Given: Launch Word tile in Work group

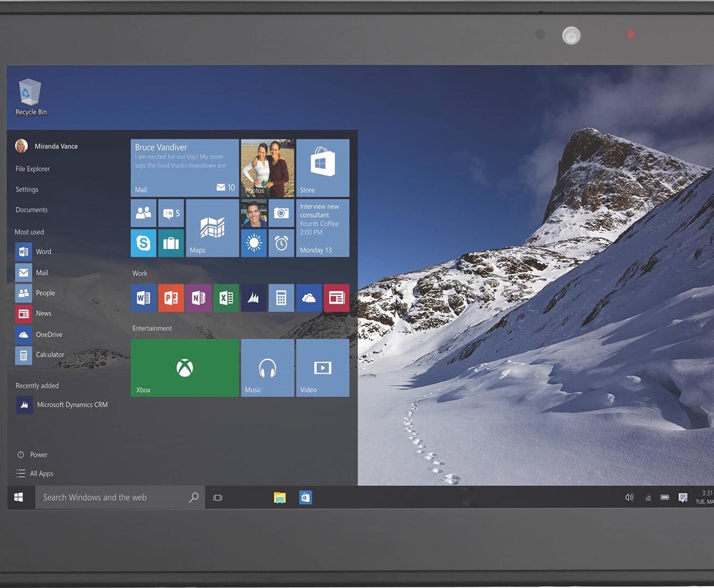Looking at the screenshot, I should point(143,298).
